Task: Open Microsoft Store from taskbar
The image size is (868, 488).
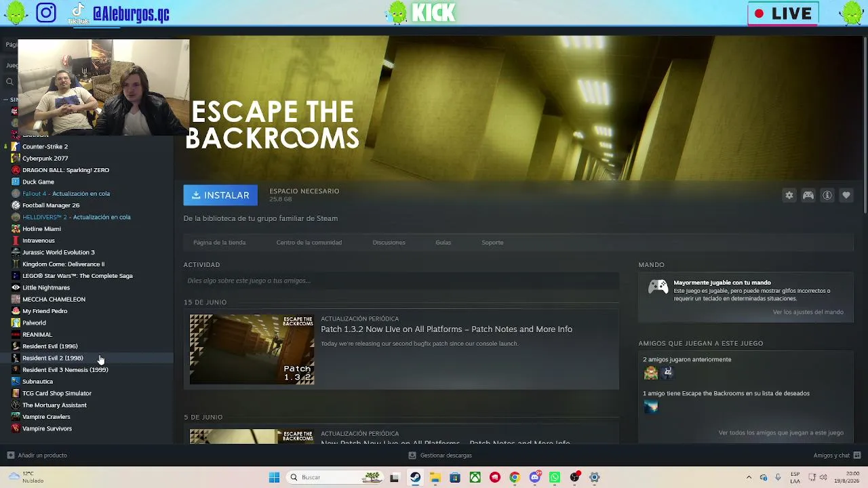Action: (x=455, y=477)
